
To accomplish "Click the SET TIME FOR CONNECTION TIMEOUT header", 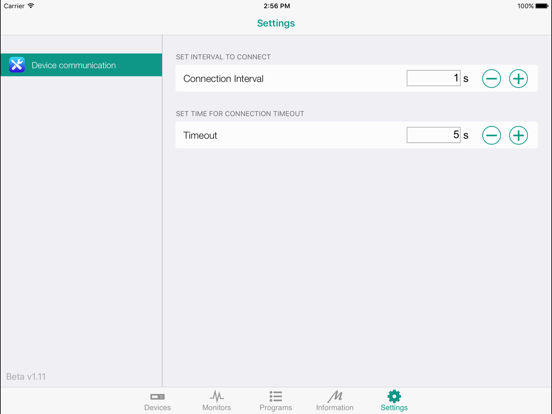I will 240,114.
